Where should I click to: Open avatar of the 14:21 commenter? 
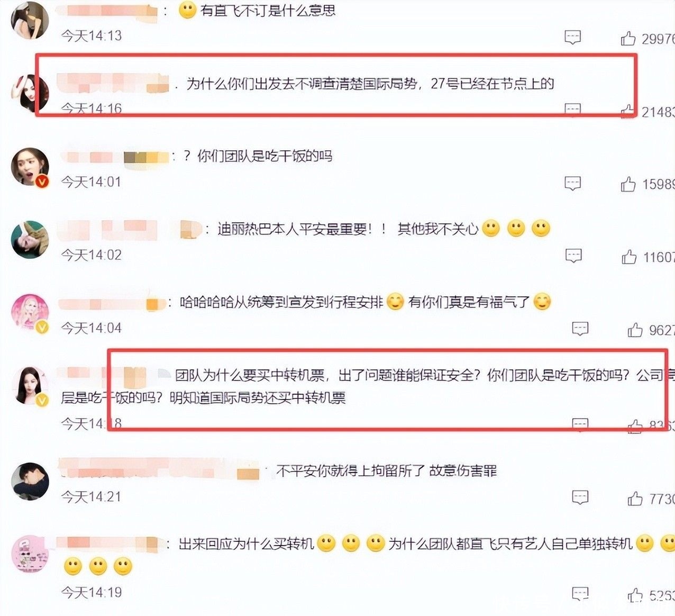pos(30,481)
